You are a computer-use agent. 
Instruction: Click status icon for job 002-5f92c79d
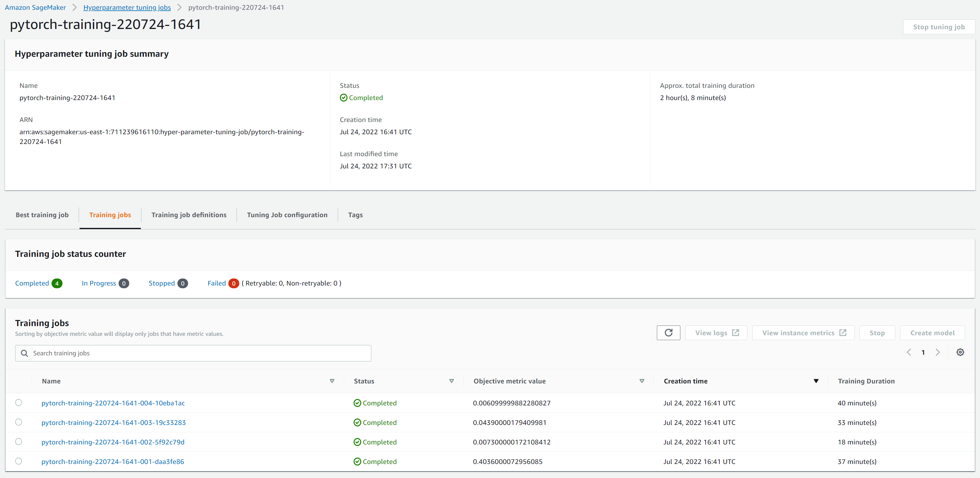pyautogui.click(x=357, y=442)
